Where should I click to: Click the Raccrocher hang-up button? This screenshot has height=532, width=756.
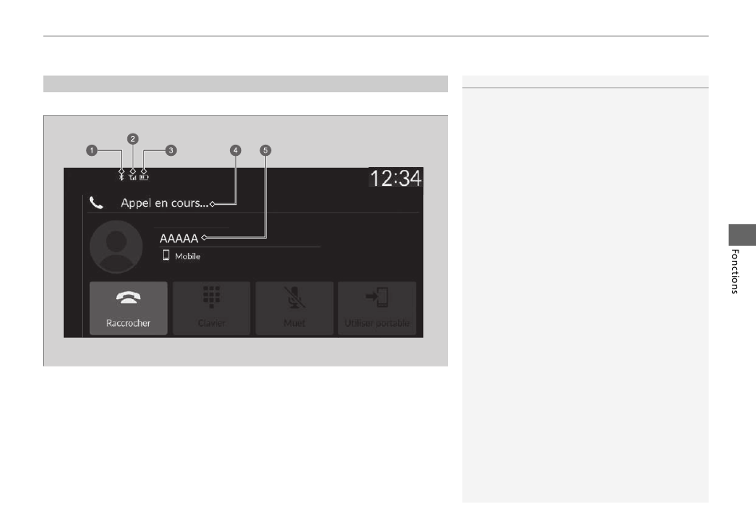coord(128,308)
